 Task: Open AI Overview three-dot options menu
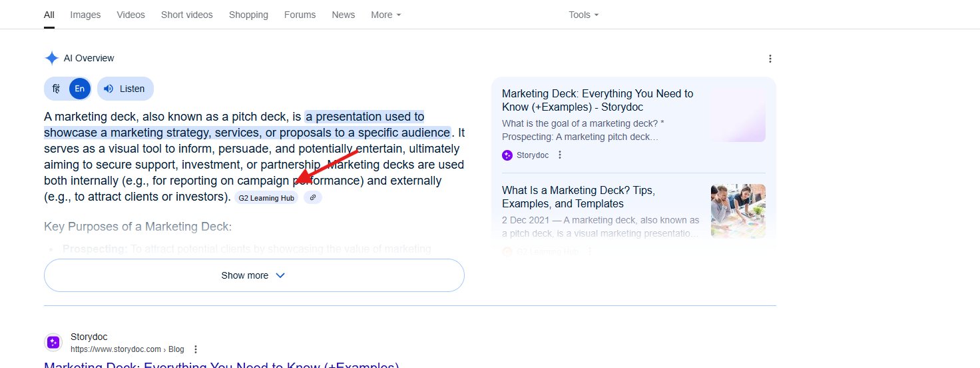pyautogui.click(x=770, y=59)
